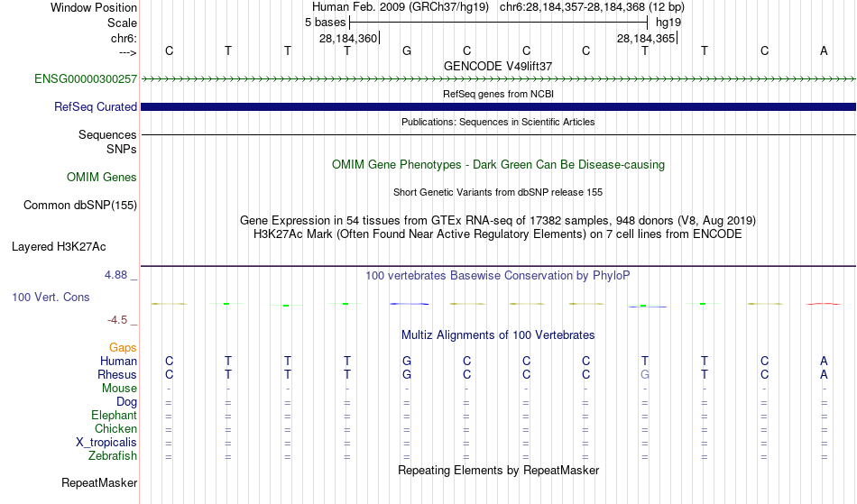This screenshot has height=504, width=857.
Task: Select the Layered H3K27Ac track label
Action: (x=59, y=247)
